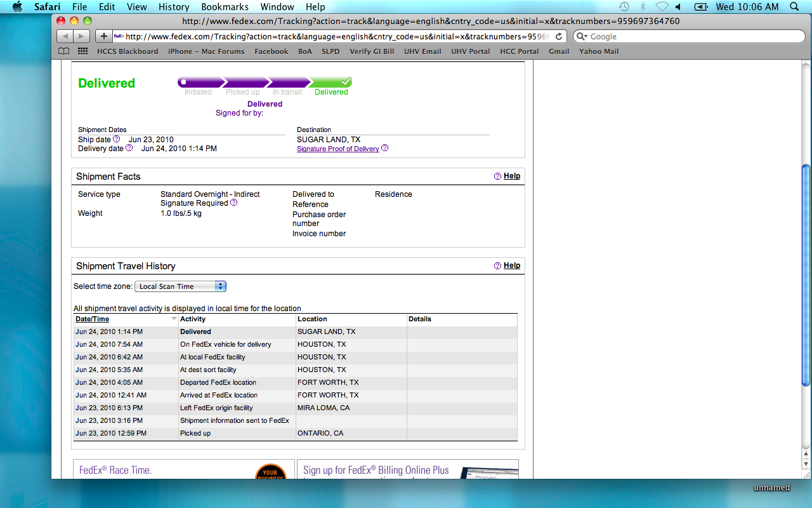Open the Help menu in menu bar
812x508 pixels.
coord(315,7)
